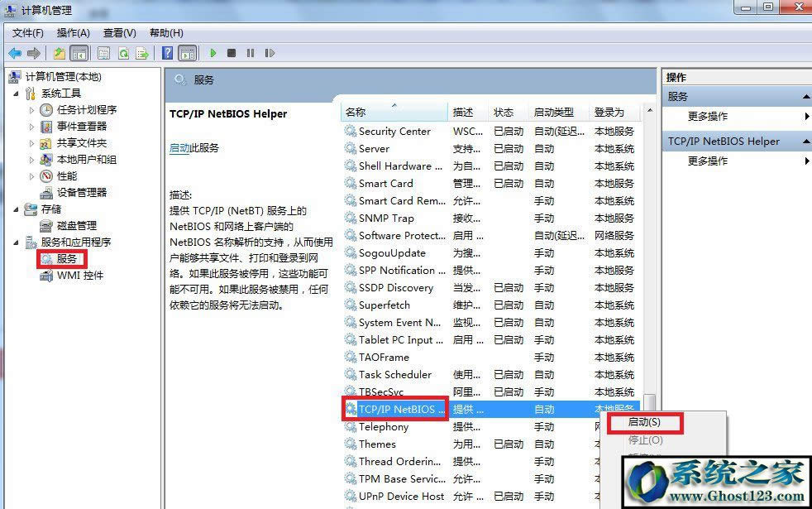Click the Stop service icon on toolbar
The image size is (812, 509).
click(232, 53)
